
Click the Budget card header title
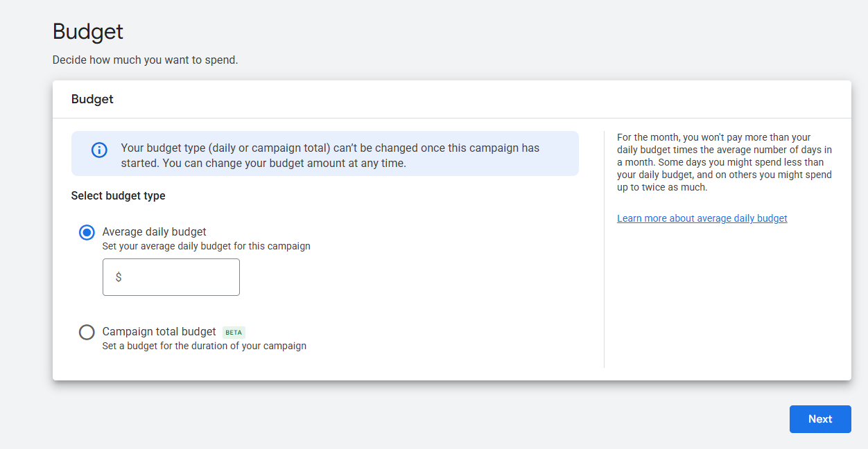(x=92, y=99)
